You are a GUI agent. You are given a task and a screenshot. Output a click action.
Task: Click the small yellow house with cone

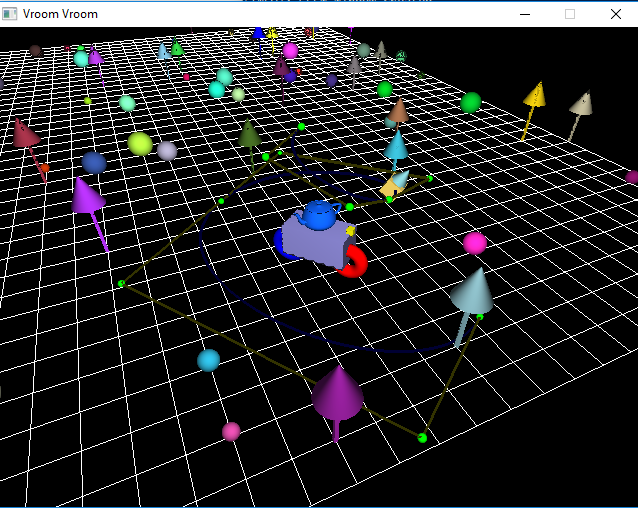(x=394, y=185)
